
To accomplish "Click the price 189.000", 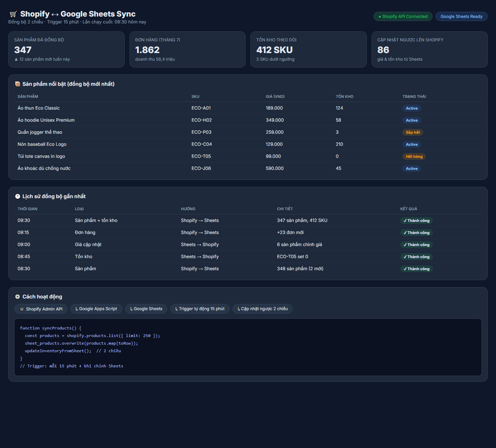I will 274,108.
